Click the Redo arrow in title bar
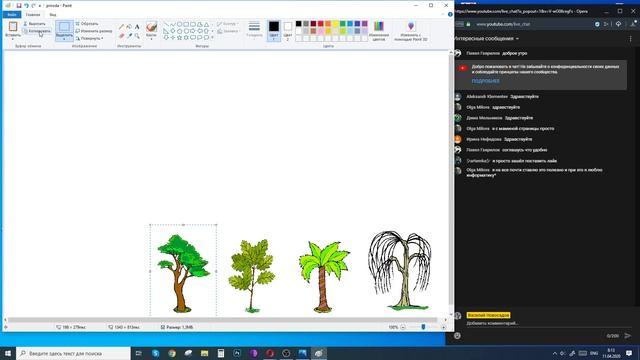This screenshot has width=640, height=360. 33,6
